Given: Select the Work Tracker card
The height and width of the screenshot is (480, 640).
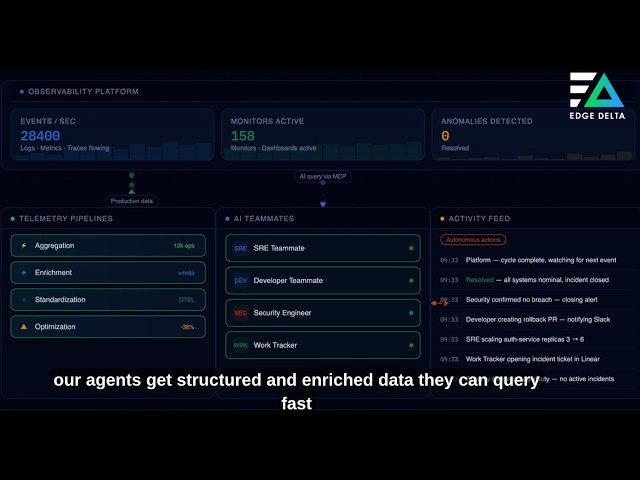Looking at the screenshot, I should [x=322, y=345].
